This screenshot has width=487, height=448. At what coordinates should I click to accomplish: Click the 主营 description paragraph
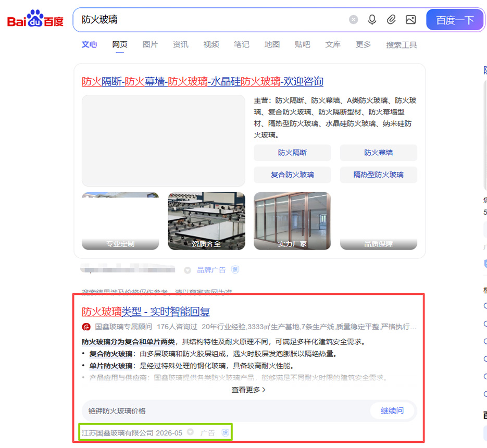coord(335,118)
